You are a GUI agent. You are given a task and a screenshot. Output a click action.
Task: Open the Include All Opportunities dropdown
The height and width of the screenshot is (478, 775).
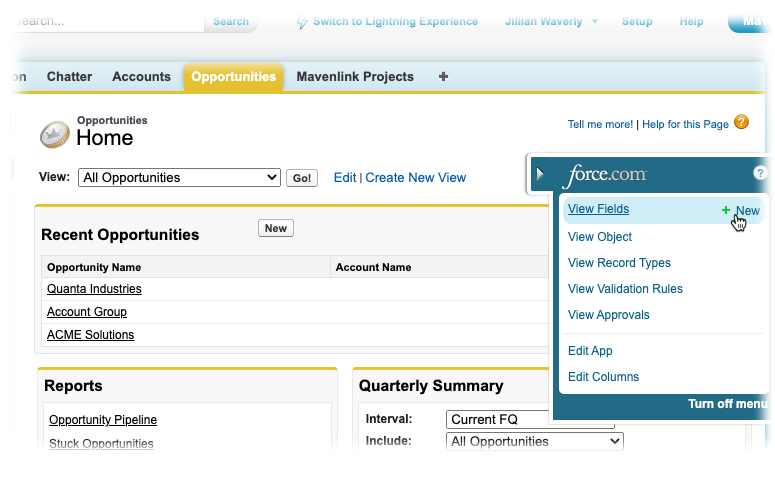535,441
